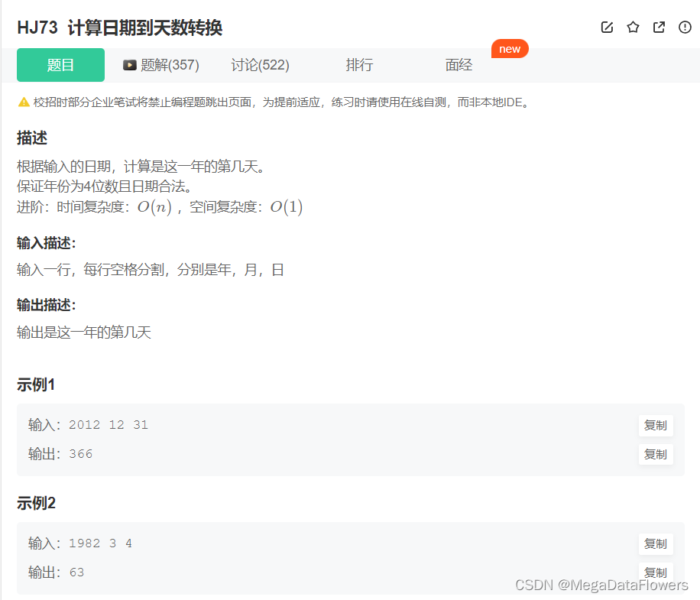Copy 示例2 output 63 via 复制 button
Screen dimensions: 700x600
(x=655, y=572)
